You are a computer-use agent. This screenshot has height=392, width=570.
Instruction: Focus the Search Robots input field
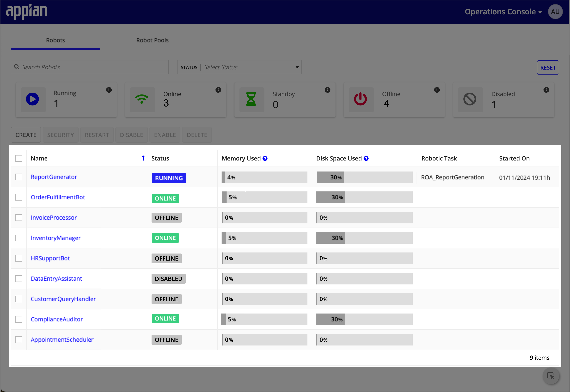coord(90,67)
